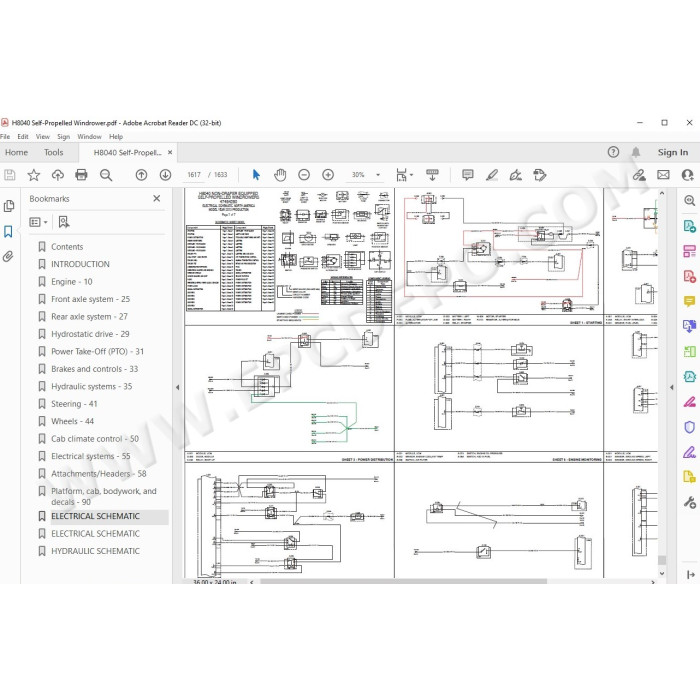Screen dimensions: 700x700
Task: Open the attachments paperclip panel
Action: tap(8, 257)
